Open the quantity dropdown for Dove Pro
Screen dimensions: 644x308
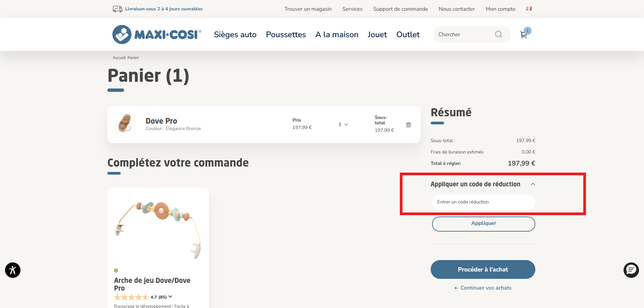click(343, 124)
